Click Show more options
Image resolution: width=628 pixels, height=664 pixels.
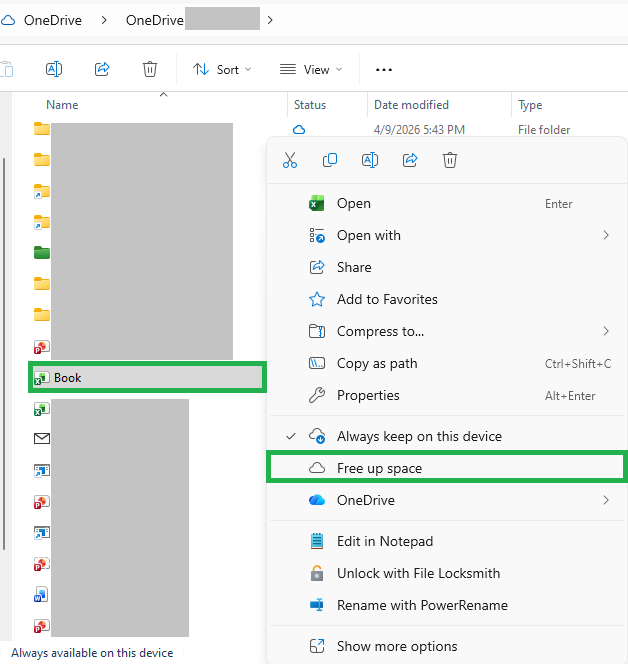coord(449,646)
